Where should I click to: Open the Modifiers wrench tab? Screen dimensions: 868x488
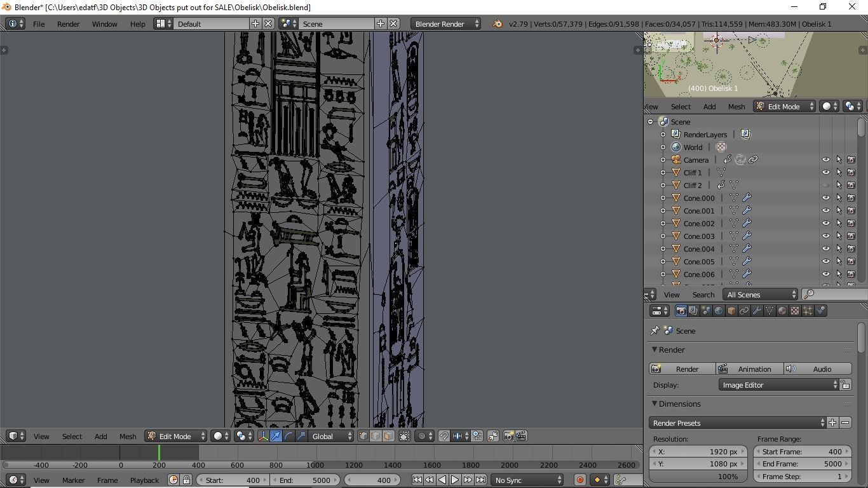tap(757, 311)
